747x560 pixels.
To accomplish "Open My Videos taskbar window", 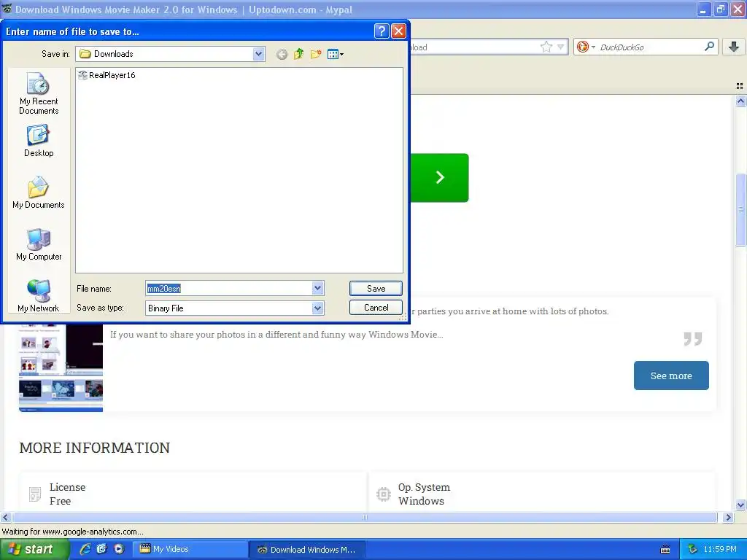I will (189, 549).
